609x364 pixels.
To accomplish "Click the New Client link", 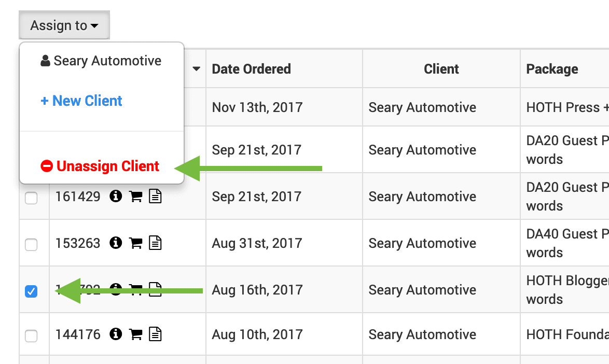I will (81, 101).
